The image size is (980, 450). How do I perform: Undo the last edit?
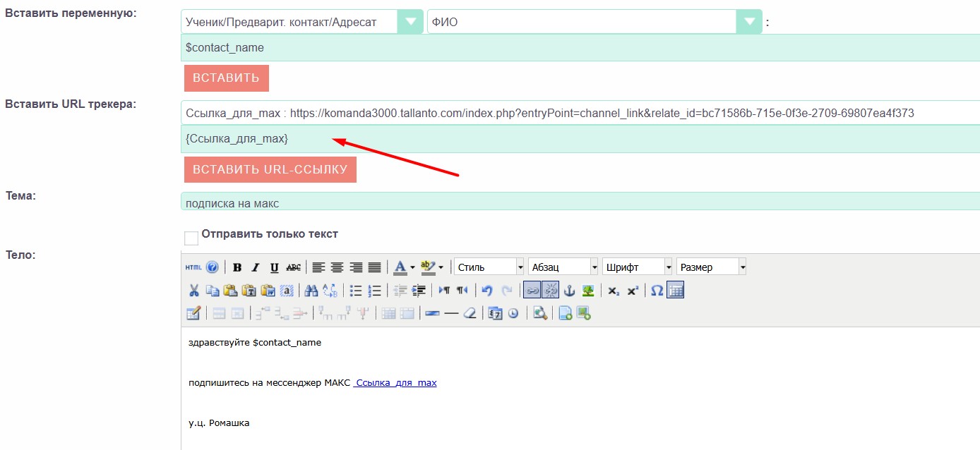tap(486, 291)
